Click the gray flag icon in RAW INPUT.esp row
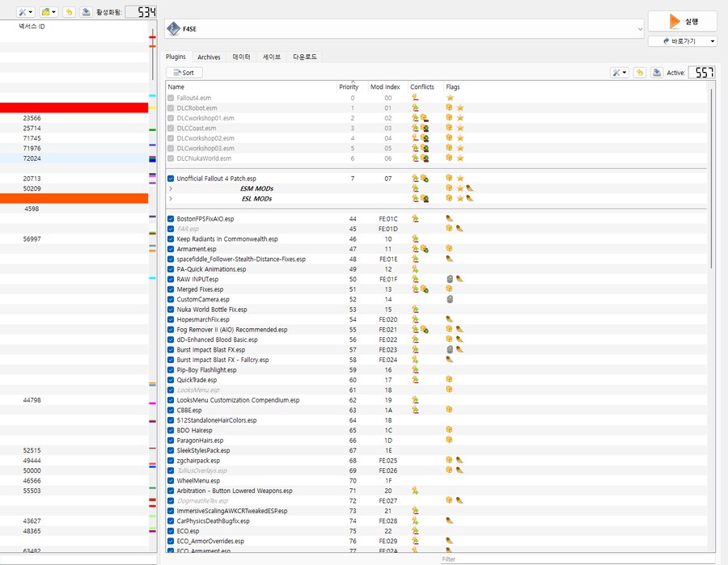Viewport: 728px width, 565px height. click(450, 279)
